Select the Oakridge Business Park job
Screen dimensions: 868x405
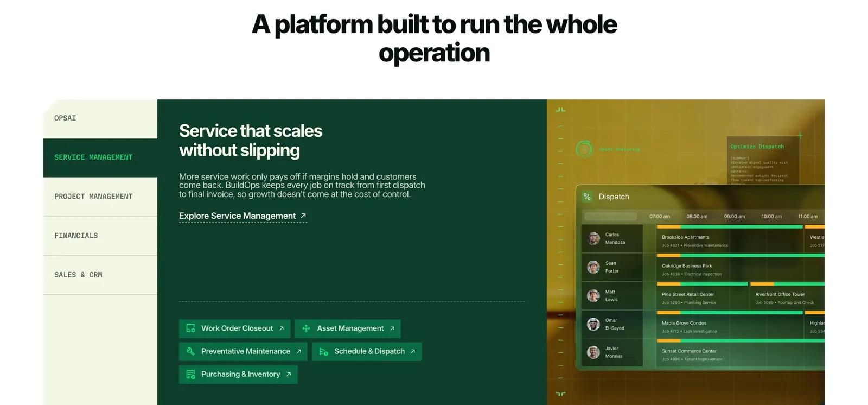coord(741,268)
